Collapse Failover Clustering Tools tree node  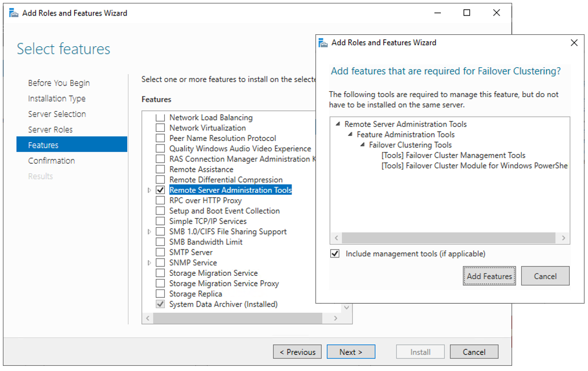tap(363, 145)
